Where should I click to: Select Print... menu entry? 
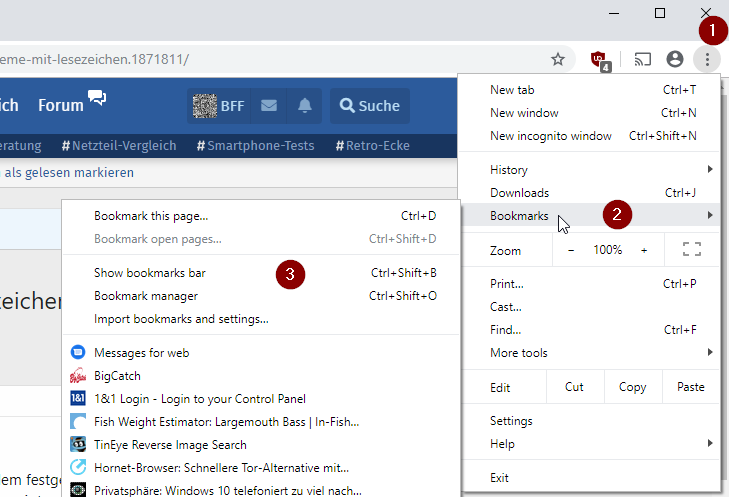pos(590,284)
